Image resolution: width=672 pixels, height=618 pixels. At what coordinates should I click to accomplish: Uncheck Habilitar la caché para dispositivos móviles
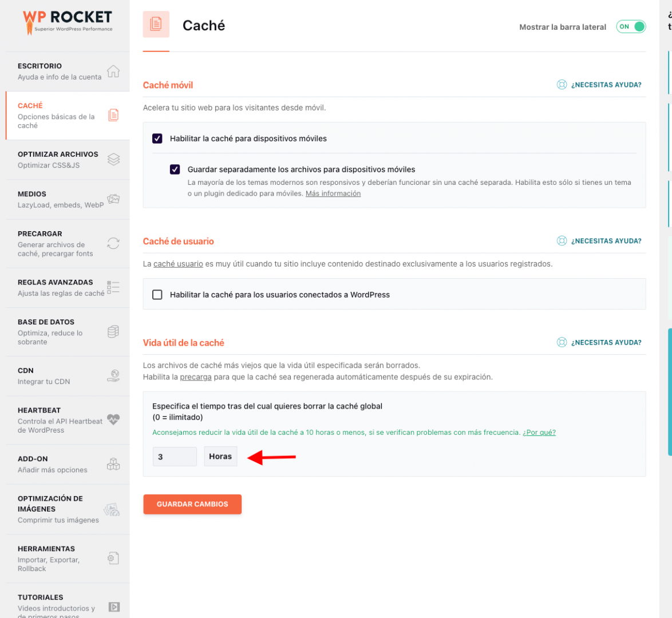click(x=157, y=138)
